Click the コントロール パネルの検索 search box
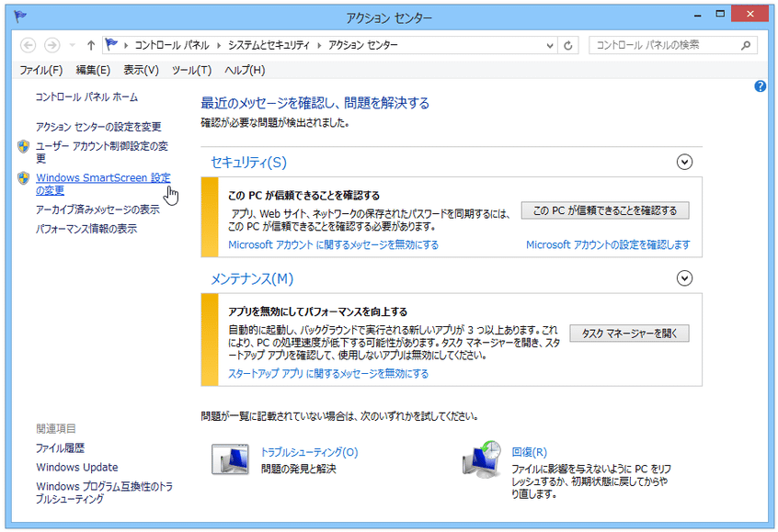 point(673,45)
